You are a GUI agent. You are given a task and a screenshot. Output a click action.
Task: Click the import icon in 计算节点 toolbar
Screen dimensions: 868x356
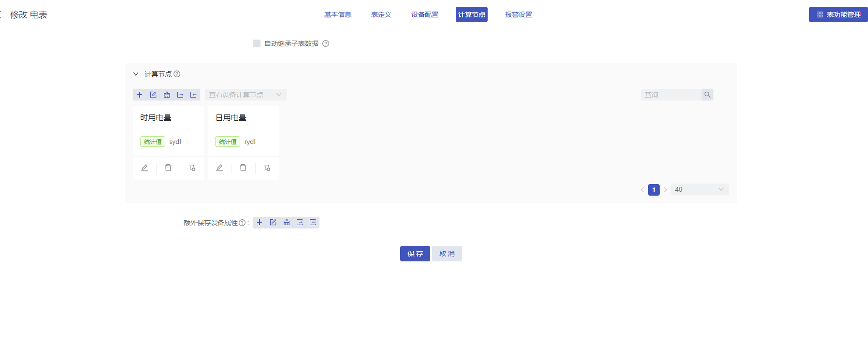point(193,95)
